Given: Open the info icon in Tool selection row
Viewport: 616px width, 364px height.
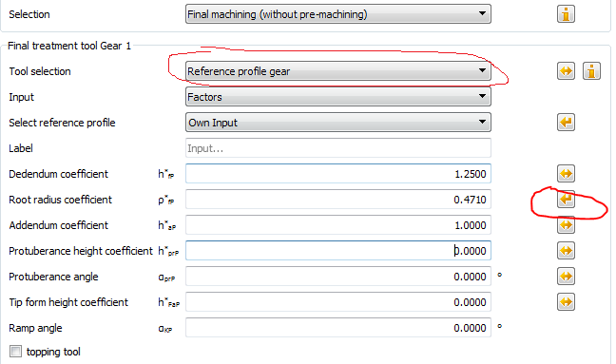Looking at the screenshot, I should coord(591,71).
